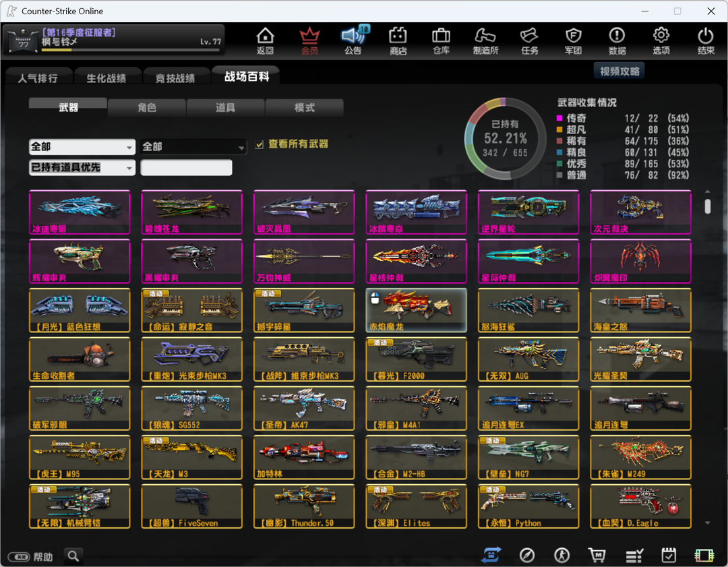Viewport: 728px width, 567px height.
Task: Open the 数据 stats icon
Action: click(617, 41)
